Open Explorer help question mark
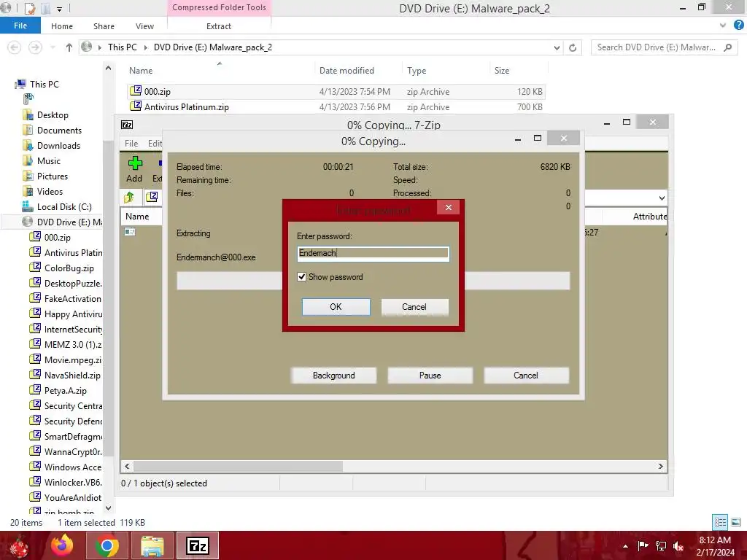The image size is (747, 560). tap(738, 26)
